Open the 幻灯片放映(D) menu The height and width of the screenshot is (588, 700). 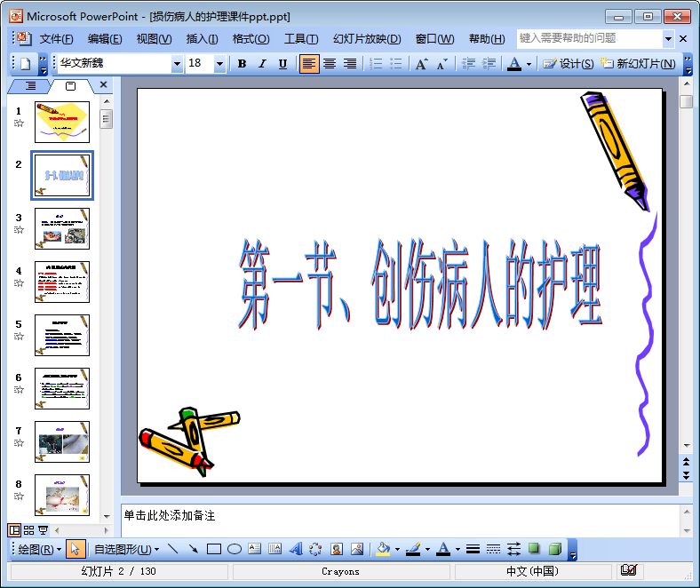(367, 39)
